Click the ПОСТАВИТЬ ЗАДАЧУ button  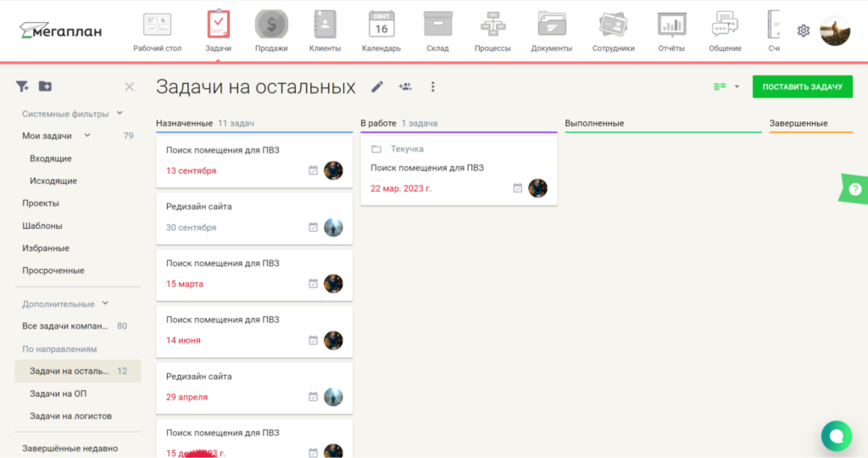coord(802,87)
